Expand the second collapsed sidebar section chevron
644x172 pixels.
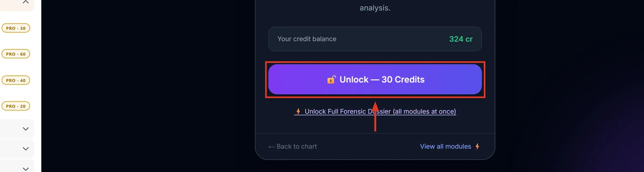pos(25,149)
